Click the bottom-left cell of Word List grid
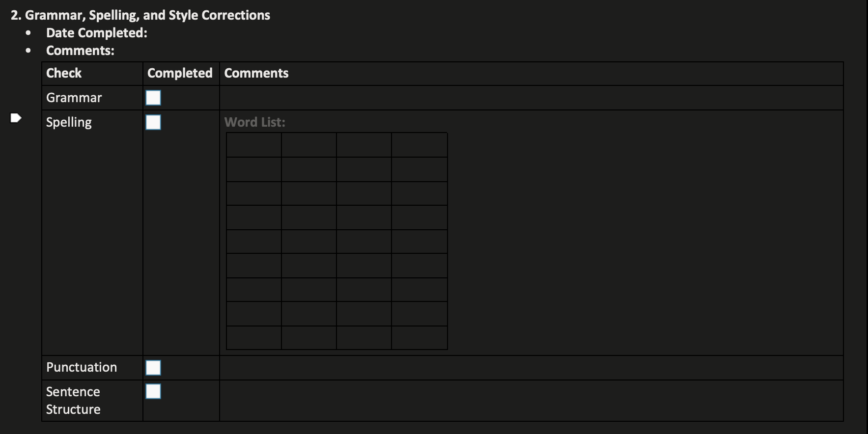The width and height of the screenshot is (868, 434). (254, 338)
